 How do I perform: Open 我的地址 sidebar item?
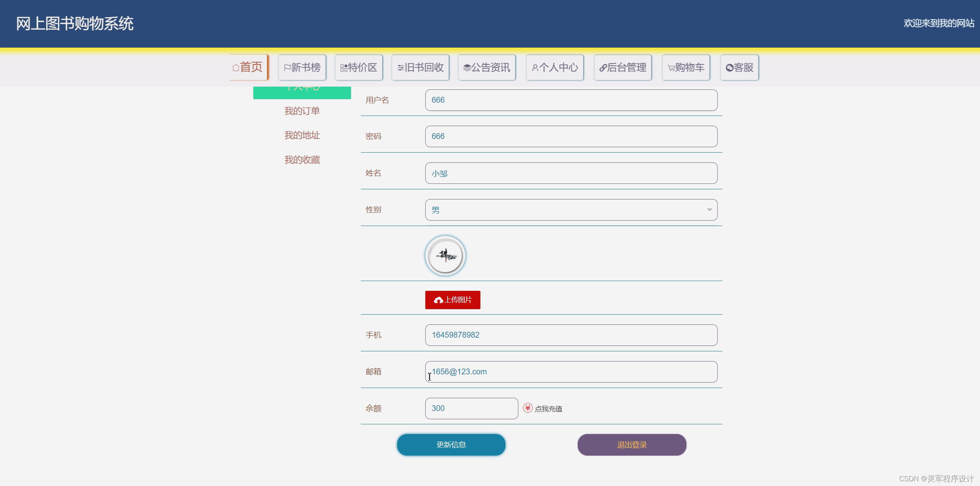302,135
